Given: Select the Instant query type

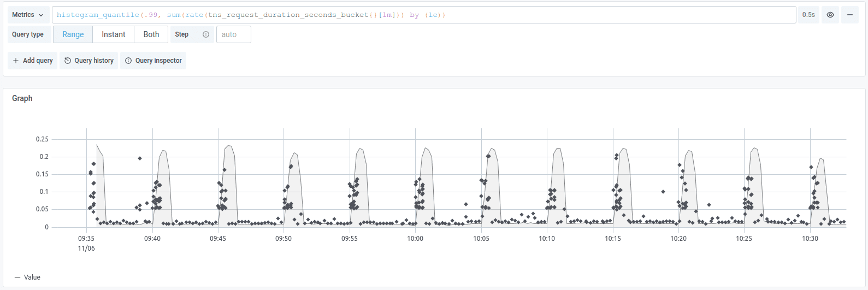Looking at the screenshot, I should click(x=114, y=34).
